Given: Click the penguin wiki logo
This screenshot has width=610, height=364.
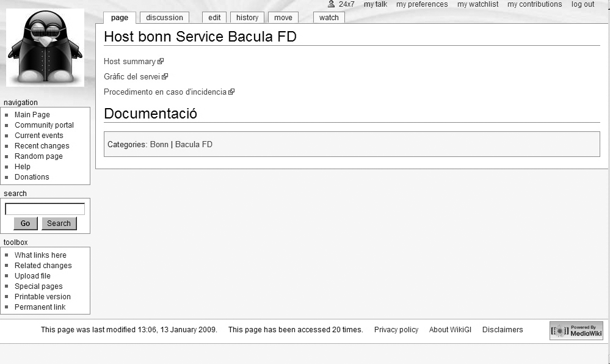Looking at the screenshot, I should point(45,48).
